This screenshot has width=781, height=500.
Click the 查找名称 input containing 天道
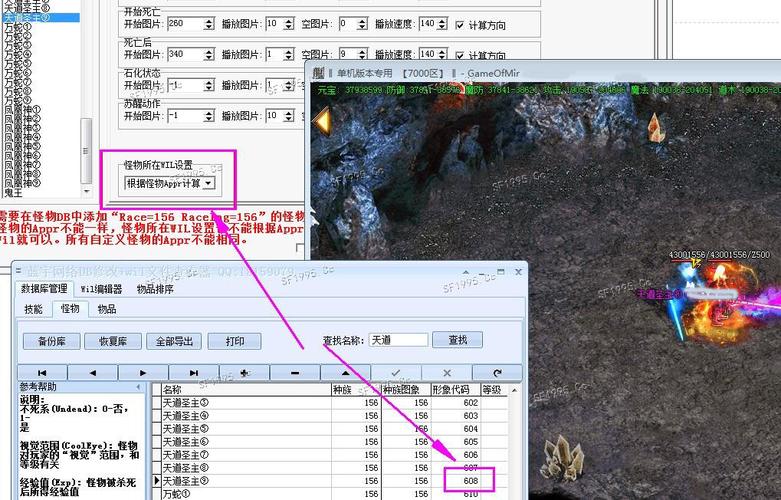point(398,340)
